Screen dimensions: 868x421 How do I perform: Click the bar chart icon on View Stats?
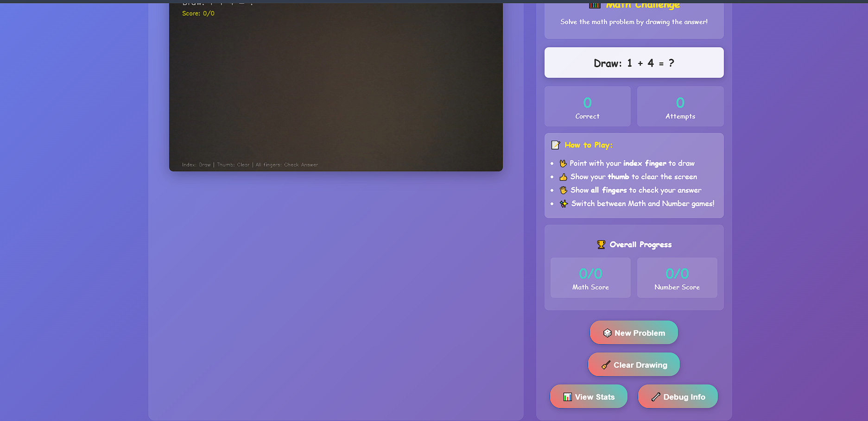(567, 397)
